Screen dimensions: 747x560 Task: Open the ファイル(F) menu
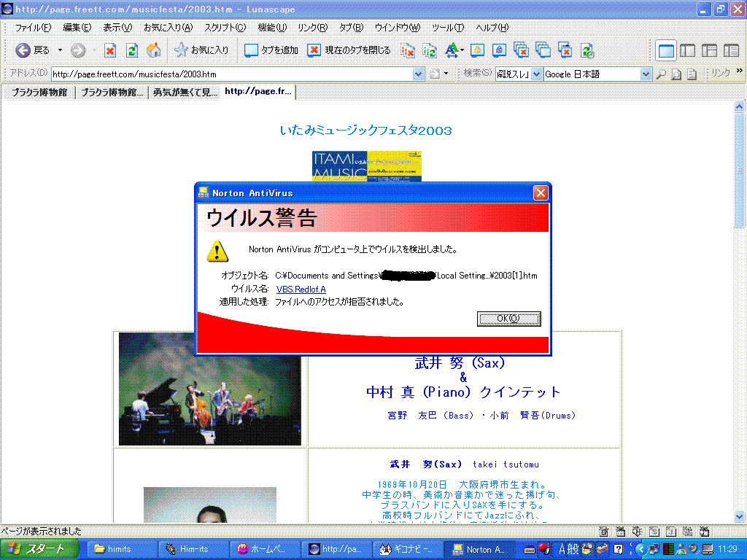click(x=33, y=28)
